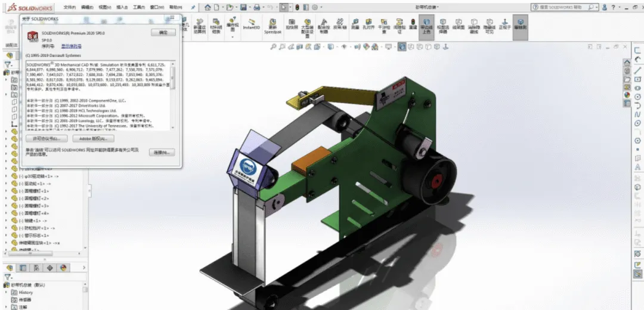Click the Instant3D tool

tap(252, 24)
